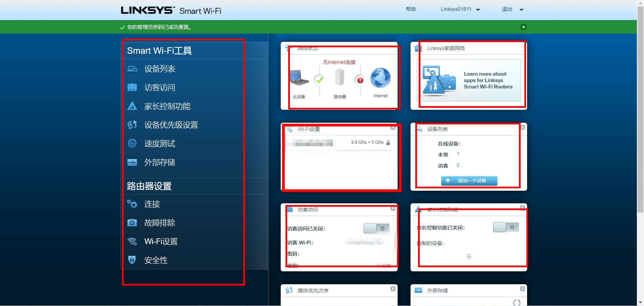Click the Wi-Fi设置 signal icon in sidebar
This screenshot has height=306, width=644.
[x=133, y=241]
